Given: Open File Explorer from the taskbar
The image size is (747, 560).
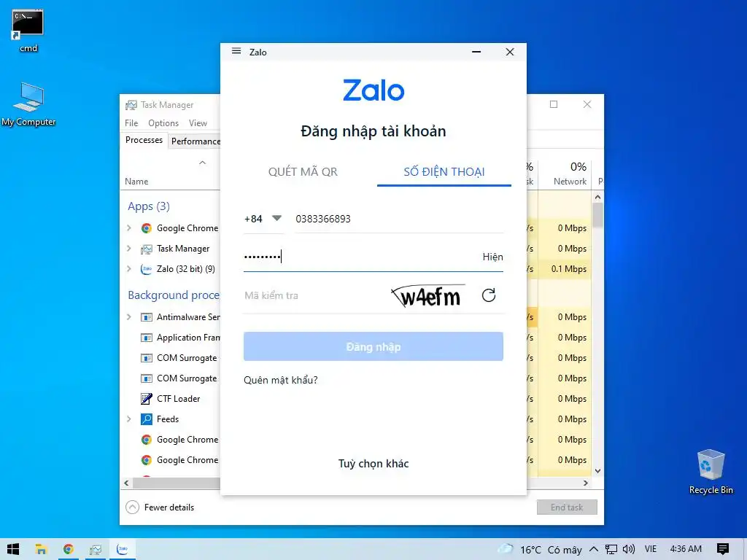Looking at the screenshot, I should 41,549.
